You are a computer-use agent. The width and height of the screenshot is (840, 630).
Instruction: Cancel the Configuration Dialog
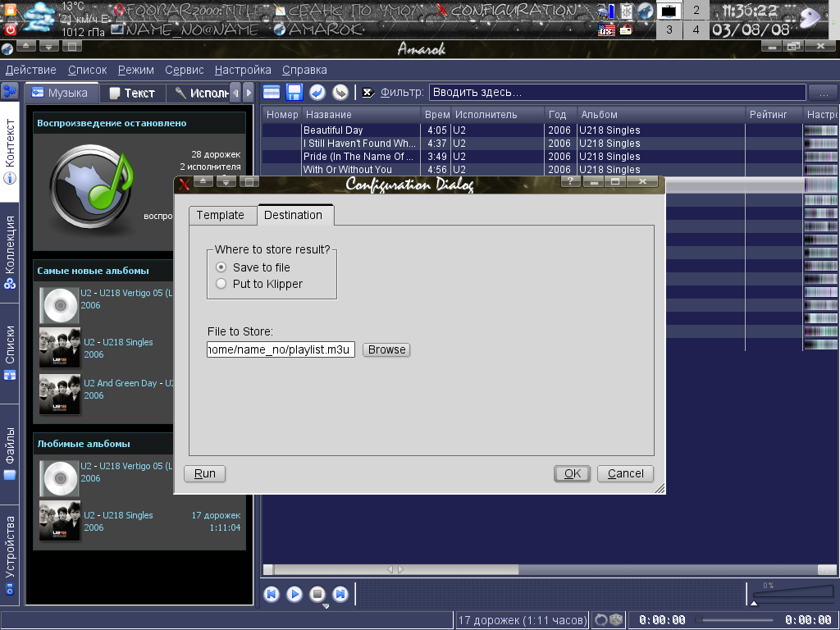pos(625,473)
